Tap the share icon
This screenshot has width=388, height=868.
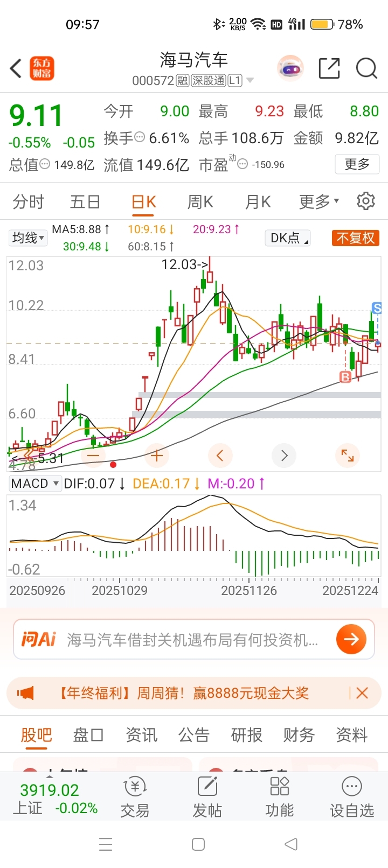[x=329, y=69]
